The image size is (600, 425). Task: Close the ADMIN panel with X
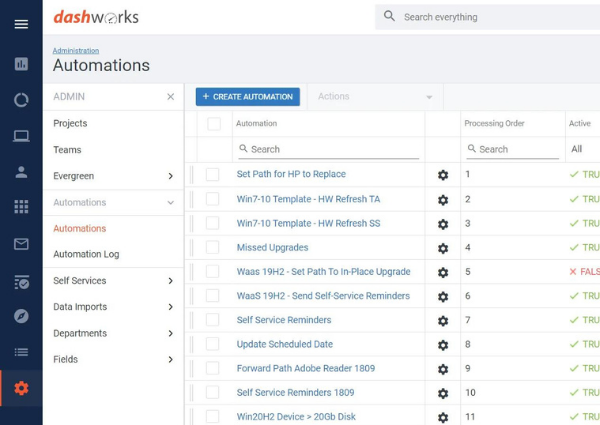tap(171, 97)
